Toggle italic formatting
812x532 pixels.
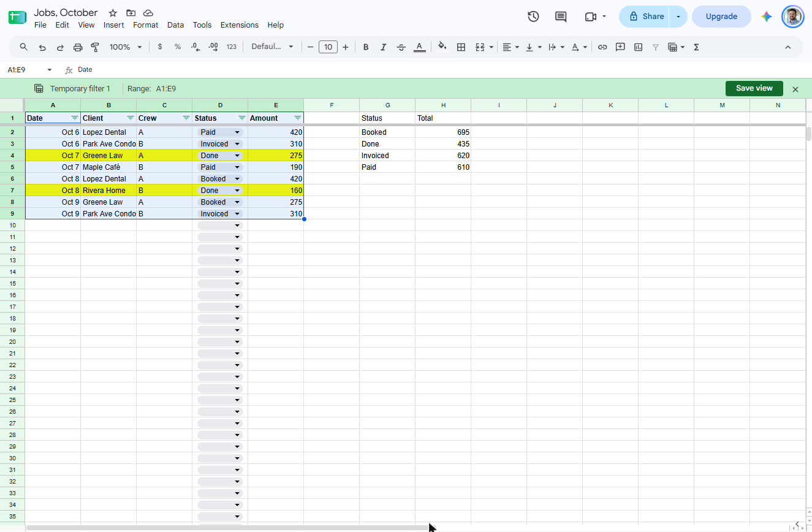click(384, 47)
